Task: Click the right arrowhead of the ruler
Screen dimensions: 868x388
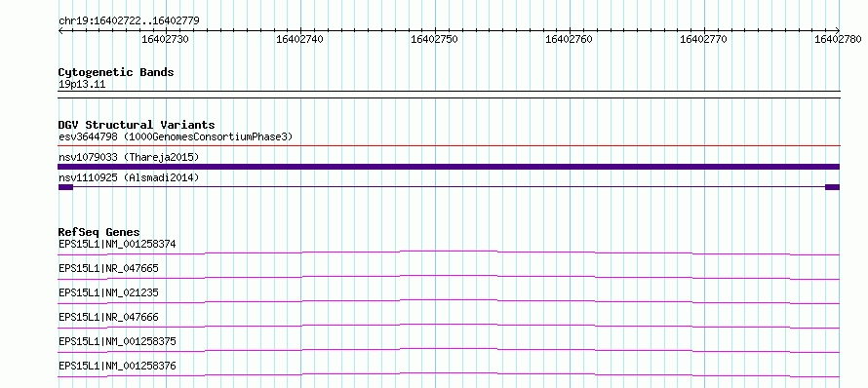Action: pyautogui.click(x=837, y=31)
